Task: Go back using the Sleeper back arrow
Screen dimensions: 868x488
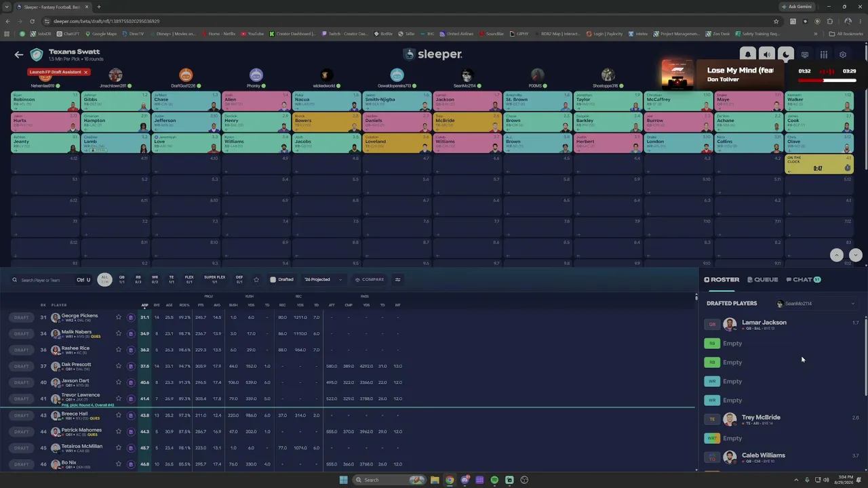Action: (x=19, y=54)
